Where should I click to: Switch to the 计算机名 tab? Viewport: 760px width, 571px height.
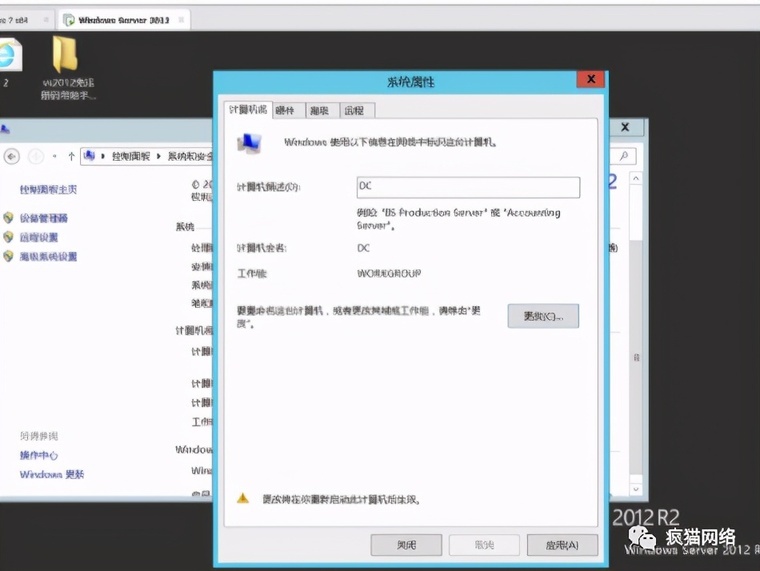coord(248,110)
